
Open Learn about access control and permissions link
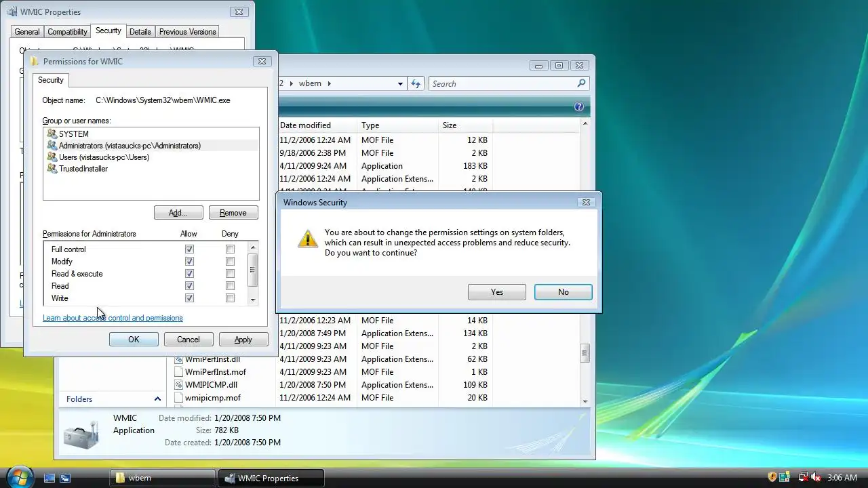pyautogui.click(x=113, y=318)
